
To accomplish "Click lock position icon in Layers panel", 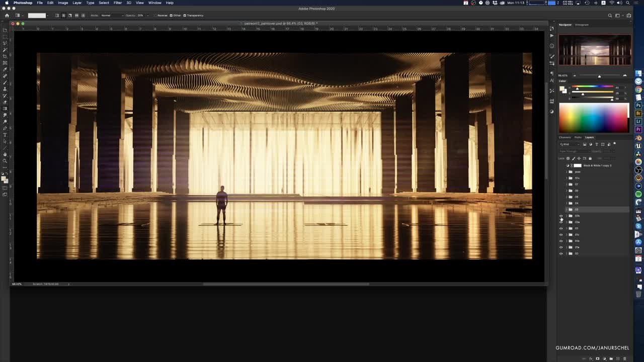I will click(579, 158).
